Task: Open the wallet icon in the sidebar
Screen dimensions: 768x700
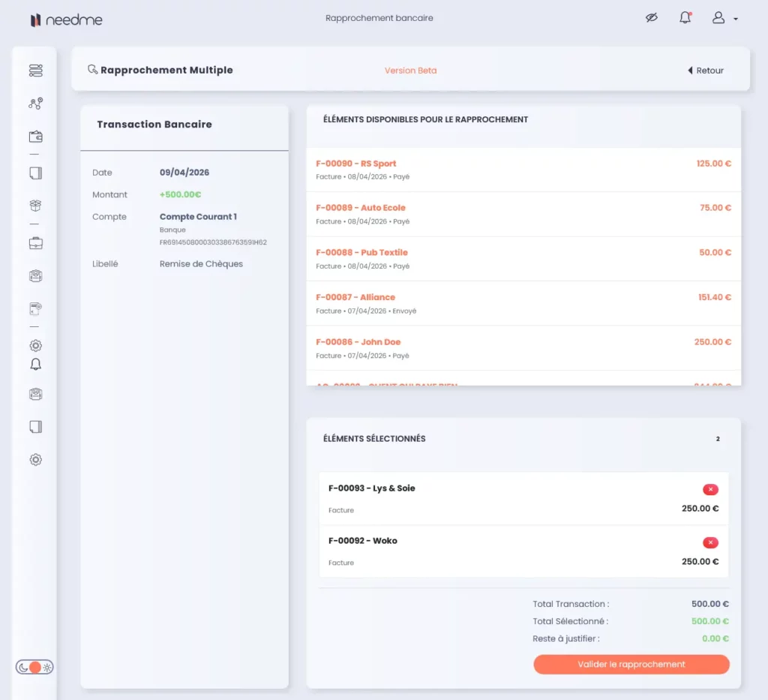Action: pyautogui.click(x=35, y=137)
